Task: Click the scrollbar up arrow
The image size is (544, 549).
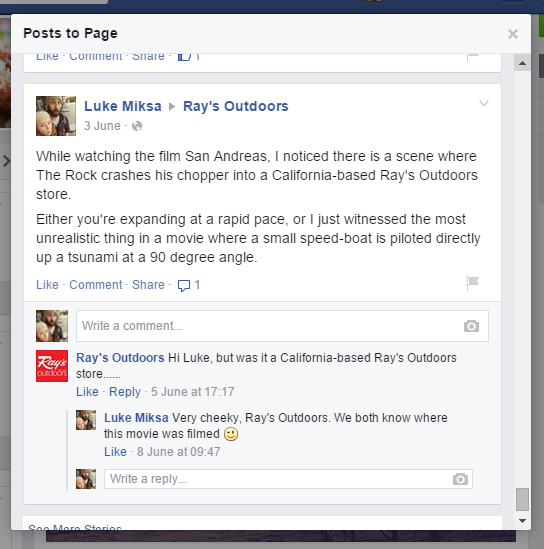Action: pyautogui.click(x=522, y=63)
